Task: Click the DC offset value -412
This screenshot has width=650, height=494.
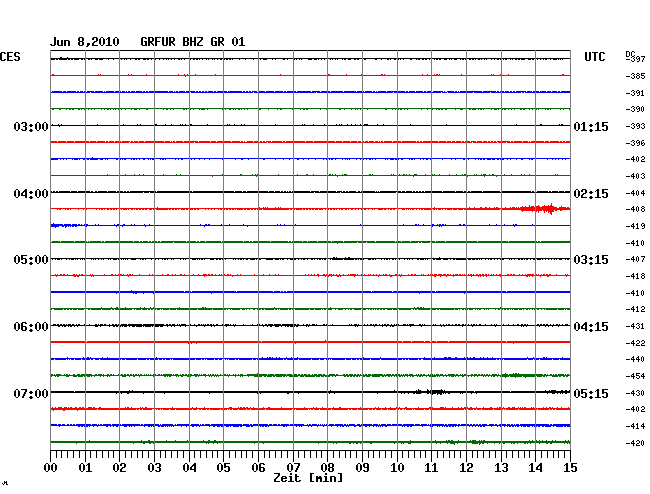Action: [635, 309]
